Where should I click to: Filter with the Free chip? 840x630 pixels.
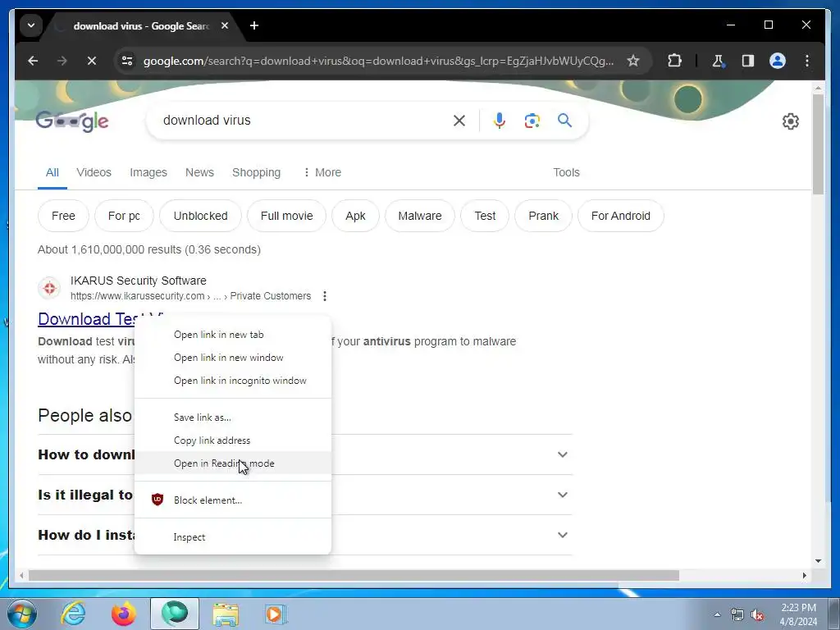63,216
